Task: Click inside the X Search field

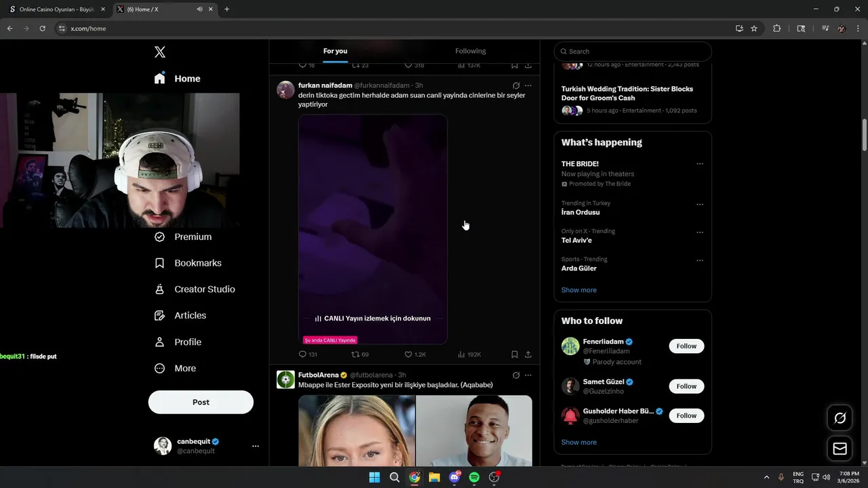Action: pyautogui.click(x=633, y=52)
